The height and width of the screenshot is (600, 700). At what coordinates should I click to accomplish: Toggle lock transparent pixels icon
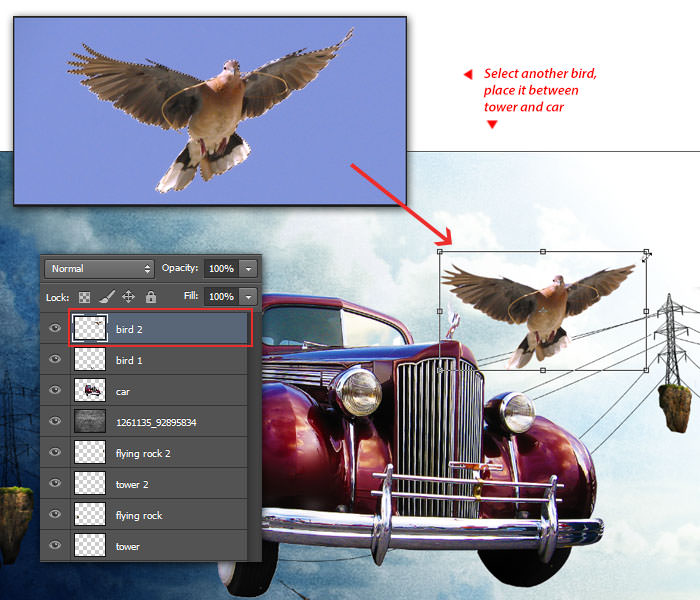[x=84, y=297]
